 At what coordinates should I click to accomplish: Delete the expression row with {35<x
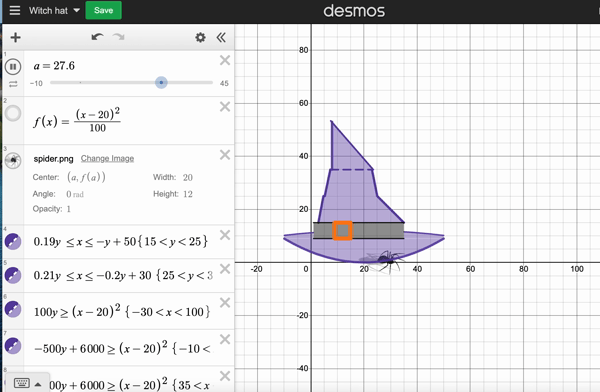point(225,376)
